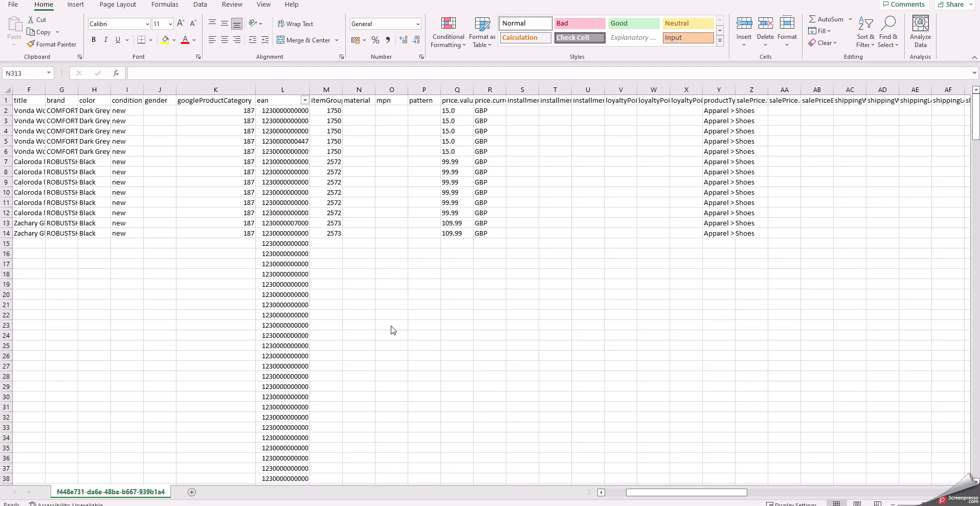The height and width of the screenshot is (506, 980).
Task: Click the Analyze Data icon
Action: (x=920, y=32)
